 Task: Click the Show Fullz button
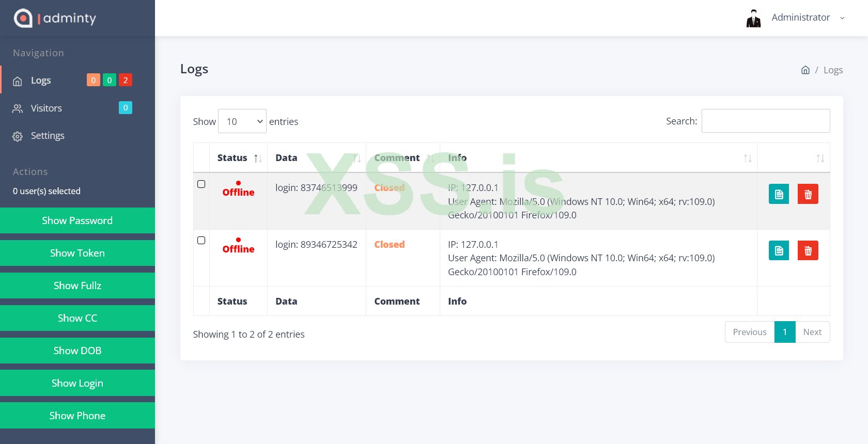click(78, 286)
